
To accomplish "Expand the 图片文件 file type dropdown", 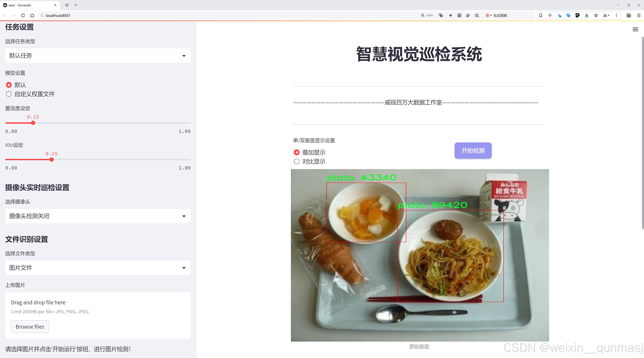I will tap(98, 268).
